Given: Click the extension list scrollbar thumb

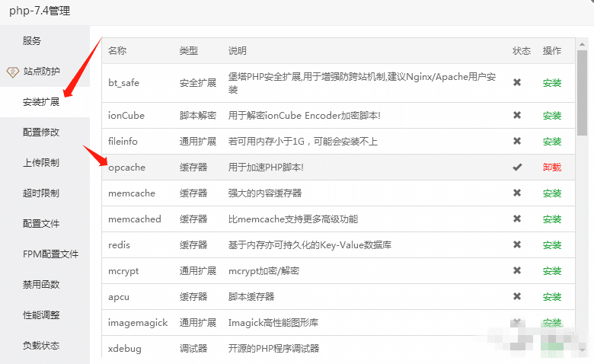Looking at the screenshot, I should pyautogui.click(x=582, y=93).
